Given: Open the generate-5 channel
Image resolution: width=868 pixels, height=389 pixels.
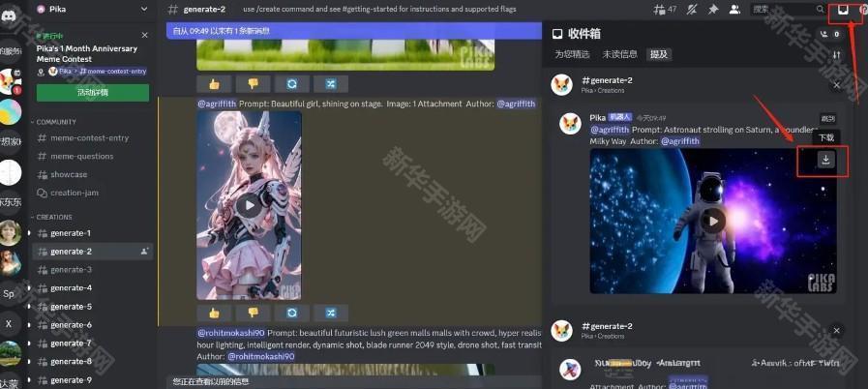Looking at the screenshot, I should point(71,307).
